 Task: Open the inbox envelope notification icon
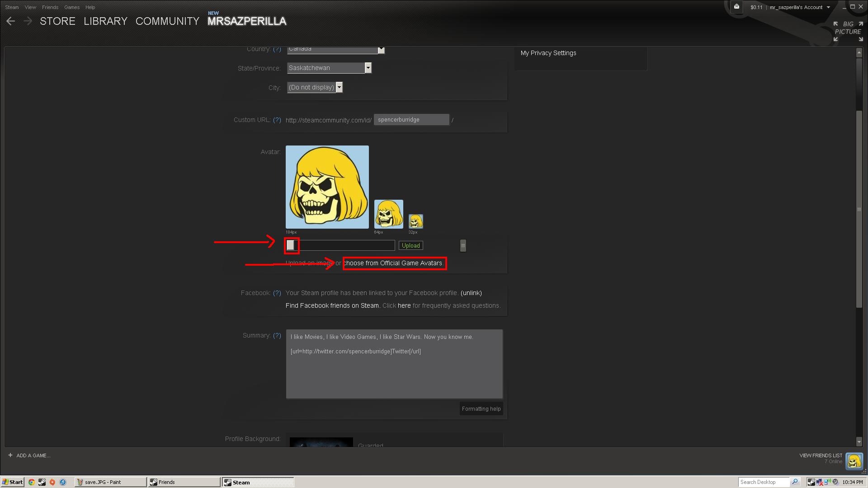tap(736, 7)
